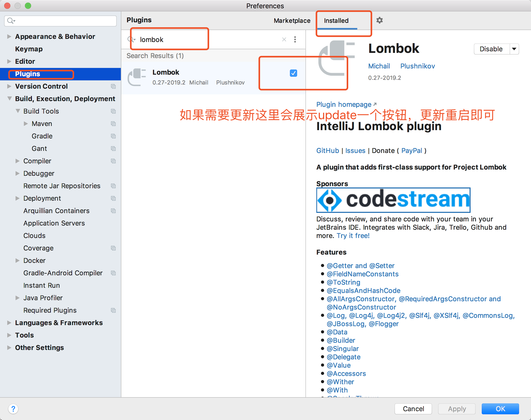Uncheck the Lombok plugin enabled checkbox

(294, 73)
